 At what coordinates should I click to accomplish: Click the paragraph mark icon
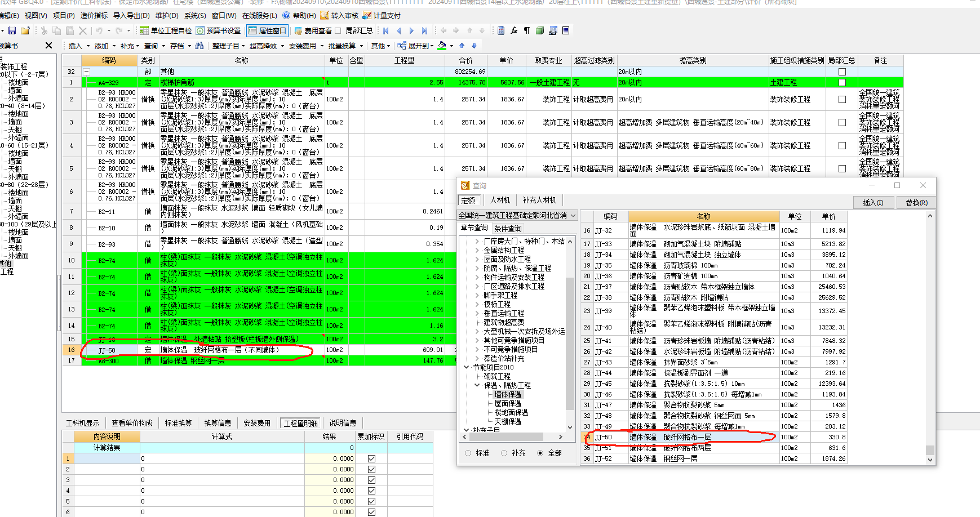[527, 30]
